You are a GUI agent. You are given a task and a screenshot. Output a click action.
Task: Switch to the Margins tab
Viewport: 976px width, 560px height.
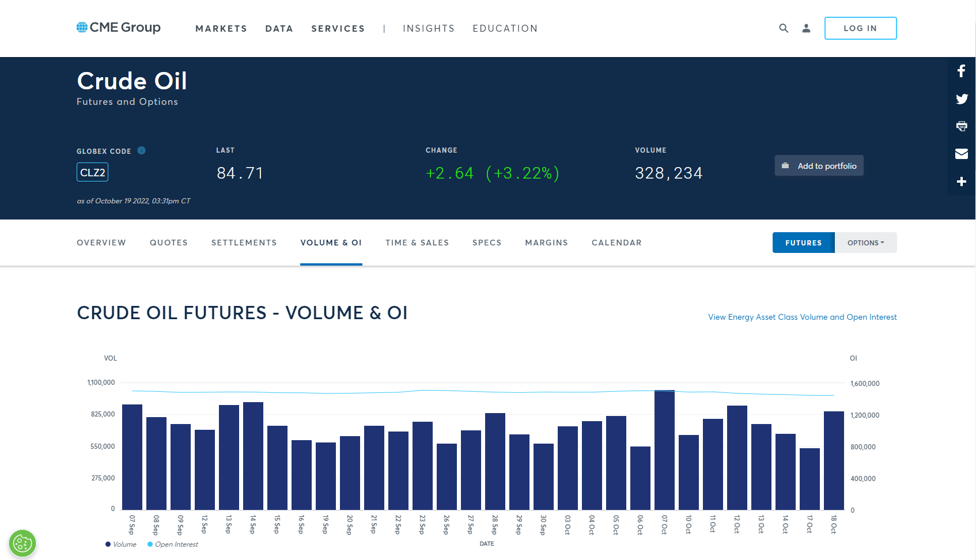(x=547, y=243)
